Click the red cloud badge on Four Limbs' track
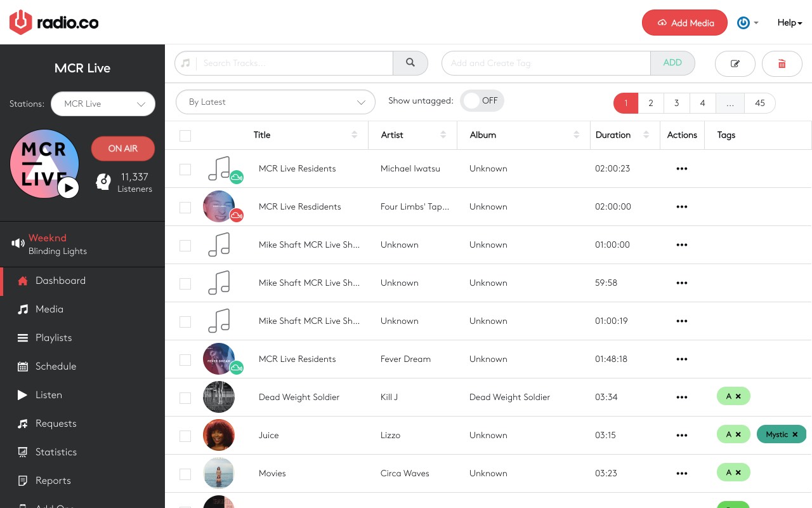This screenshot has width=812, height=508. (237, 215)
